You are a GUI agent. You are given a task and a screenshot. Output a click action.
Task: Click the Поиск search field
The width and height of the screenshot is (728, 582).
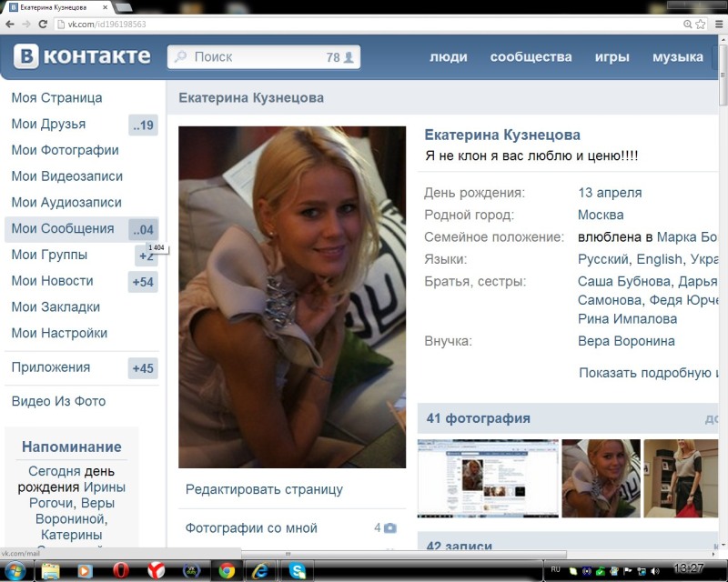(255, 56)
